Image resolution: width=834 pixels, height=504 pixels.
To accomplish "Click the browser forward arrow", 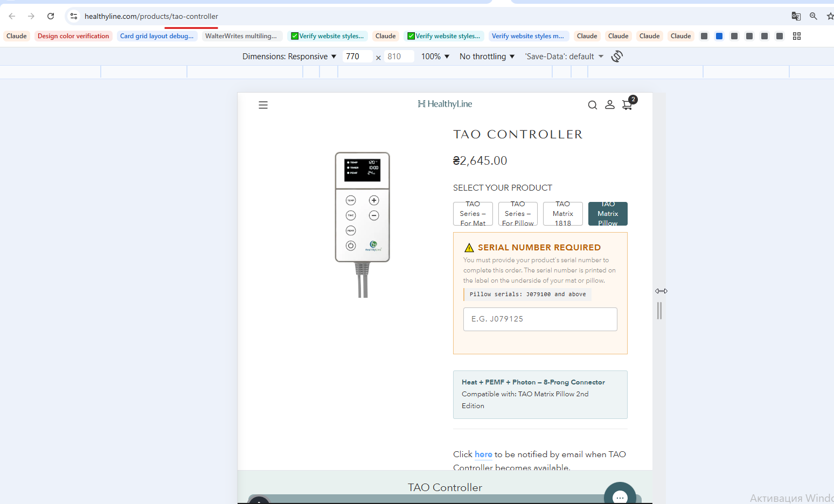I will [x=31, y=16].
